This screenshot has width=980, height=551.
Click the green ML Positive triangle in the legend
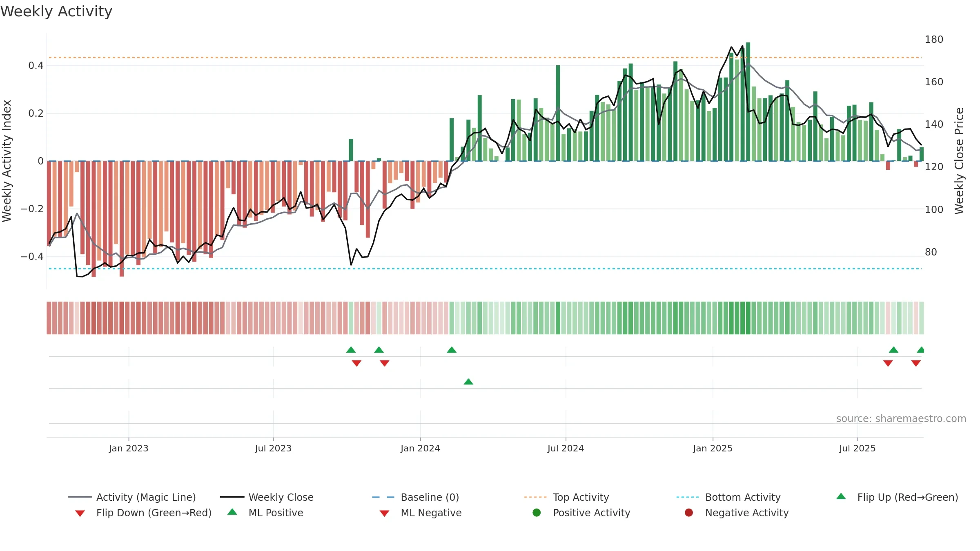pyautogui.click(x=232, y=512)
